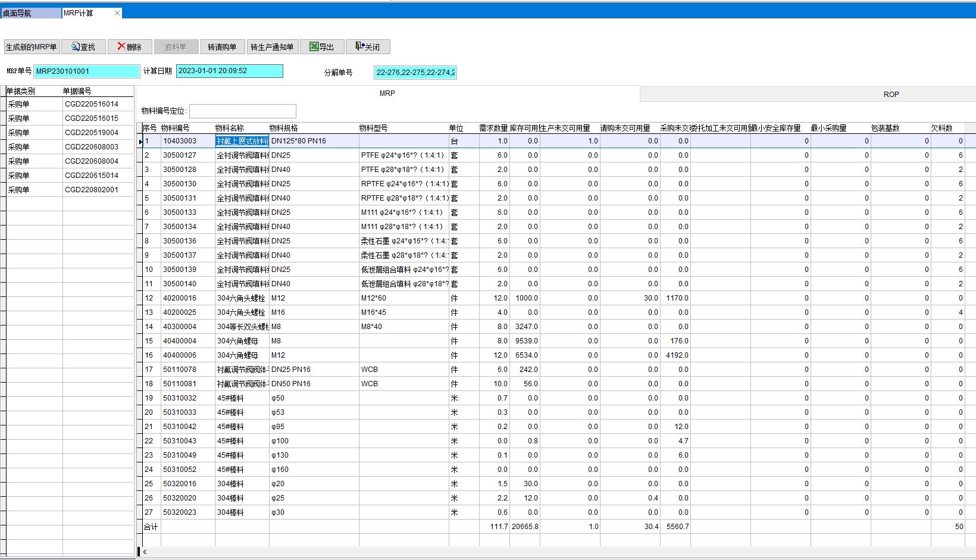Select material row 40200016
Image resolution: width=976 pixels, height=560 pixels.
[180, 298]
